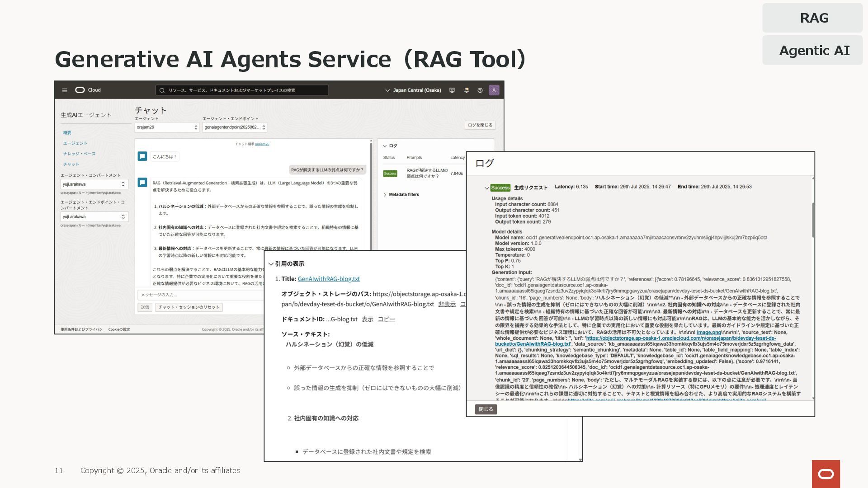Click the チャット・セッションのリセット button
Image resolution: width=868 pixels, height=488 pixels.
189,307
